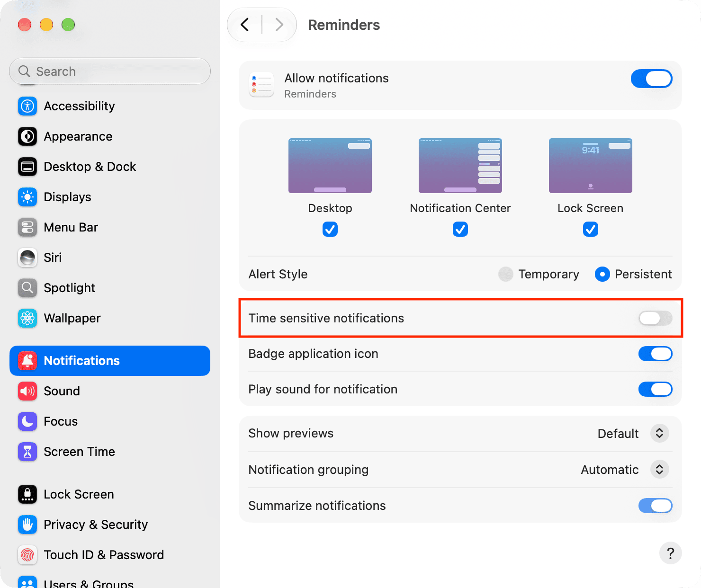The image size is (701, 588).
Task: Open the Siri sidebar label
Action: click(x=53, y=258)
